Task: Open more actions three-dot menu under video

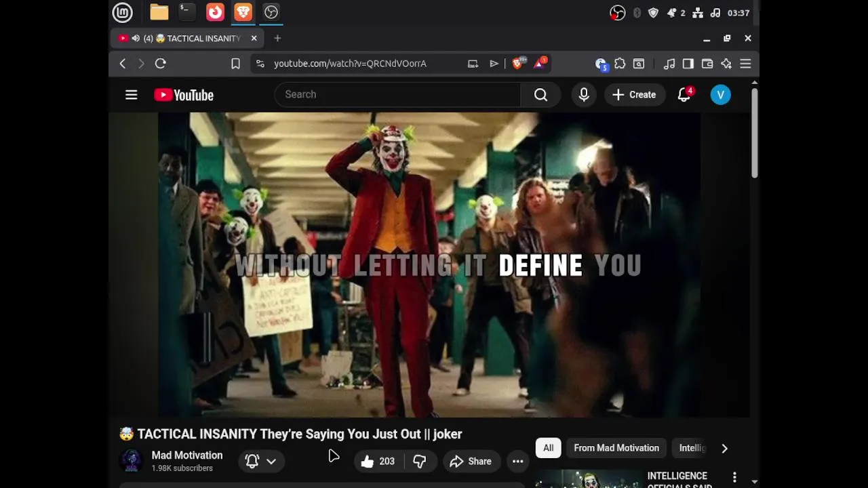Action: [517, 462]
